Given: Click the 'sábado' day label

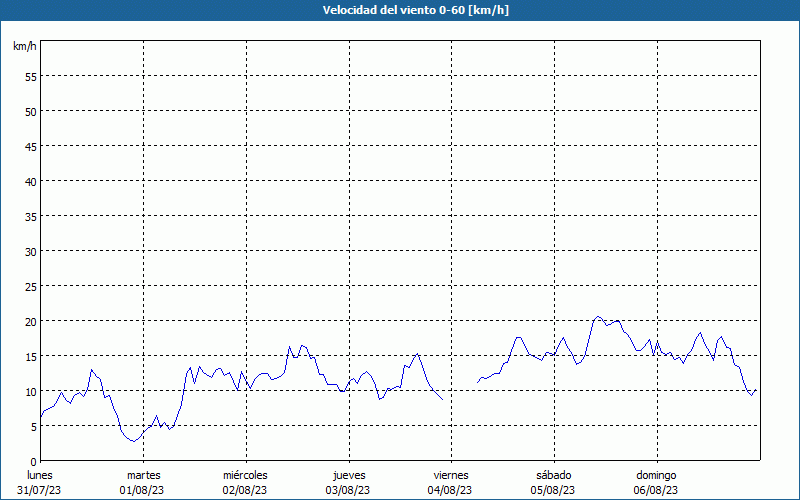Looking at the screenshot, I should (x=554, y=476).
